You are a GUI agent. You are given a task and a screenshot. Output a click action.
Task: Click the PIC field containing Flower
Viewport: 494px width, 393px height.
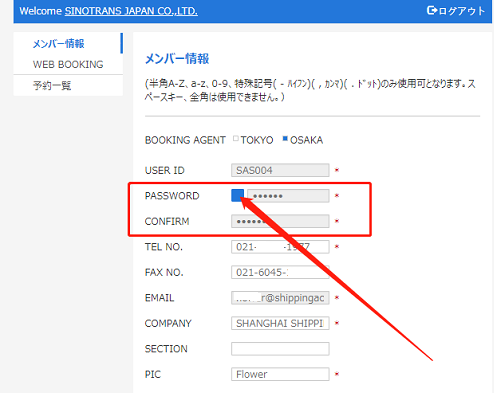[x=280, y=374]
